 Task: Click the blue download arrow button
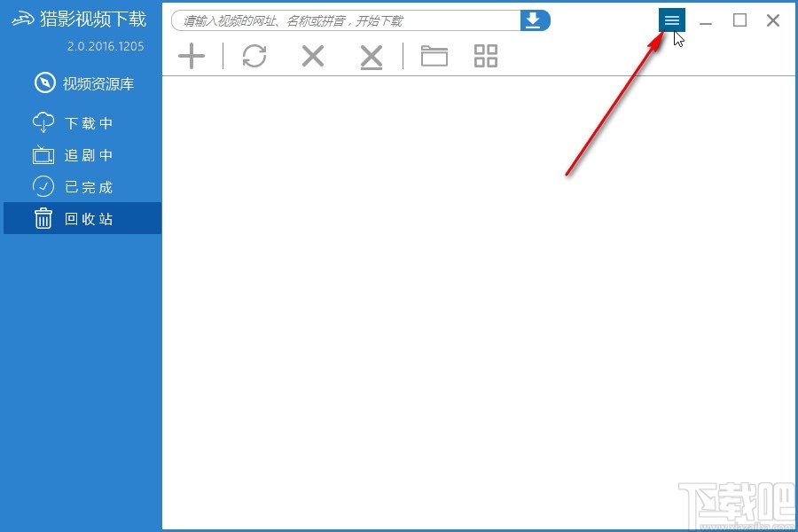click(535, 20)
